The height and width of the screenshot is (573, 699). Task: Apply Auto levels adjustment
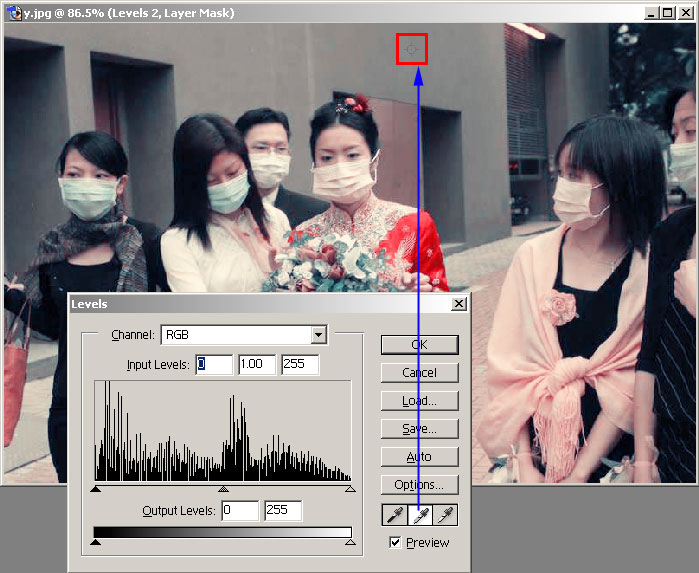click(419, 457)
